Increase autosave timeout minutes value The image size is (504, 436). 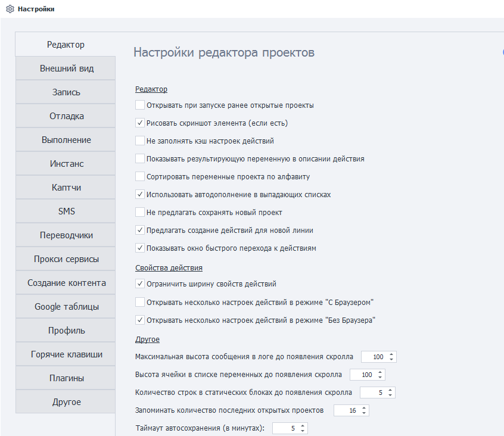[x=303, y=426]
